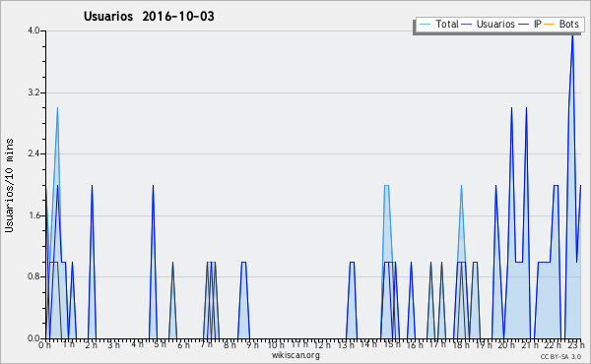Viewport: 591px width, 364px height.
Task: Click the '4.0' y-axis value
Action: [x=33, y=30]
